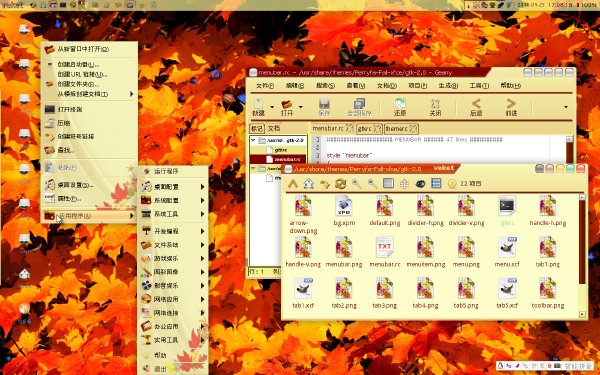Open the bookmarks icon in file manager toolbar
Viewport: 600px width, 375px height.
pos(325,184)
